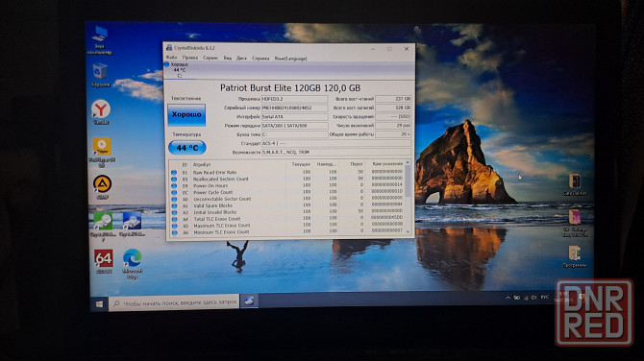
Task: Click the Текущее column header
Action: pos(301,164)
